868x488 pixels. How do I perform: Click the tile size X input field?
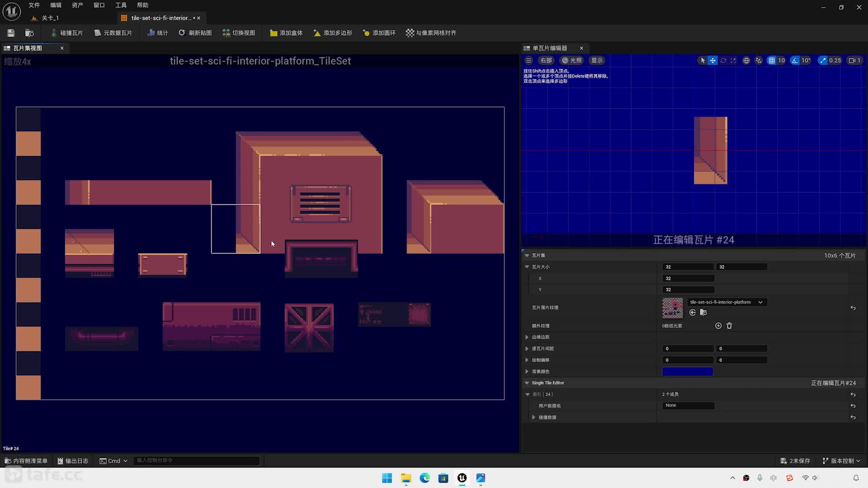[x=688, y=278]
